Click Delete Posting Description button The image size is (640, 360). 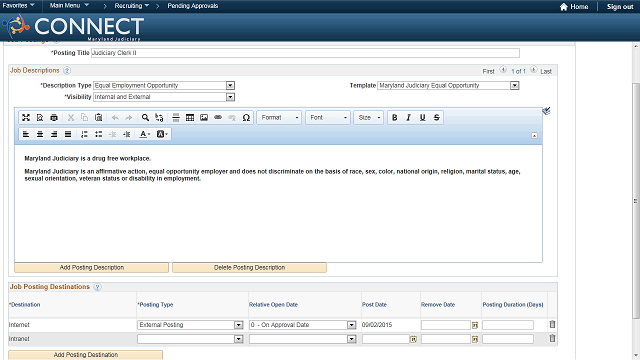pos(249,267)
